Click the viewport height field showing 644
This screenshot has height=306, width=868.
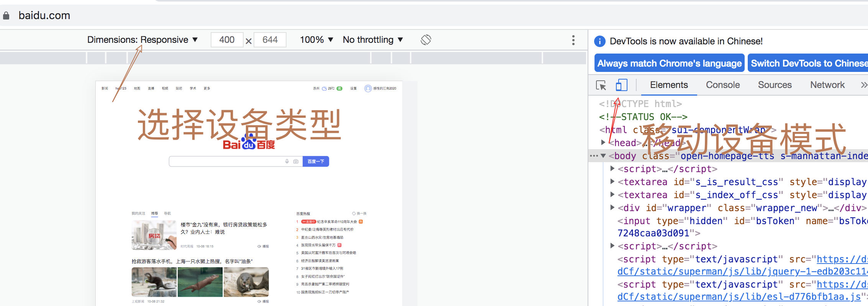(270, 40)
